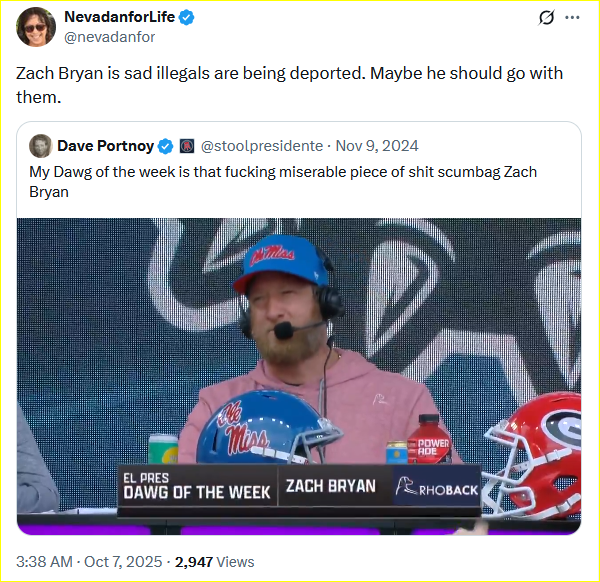The image size is (600, 582).
Task: Open the three-dot More options menu
Action: 573,18
